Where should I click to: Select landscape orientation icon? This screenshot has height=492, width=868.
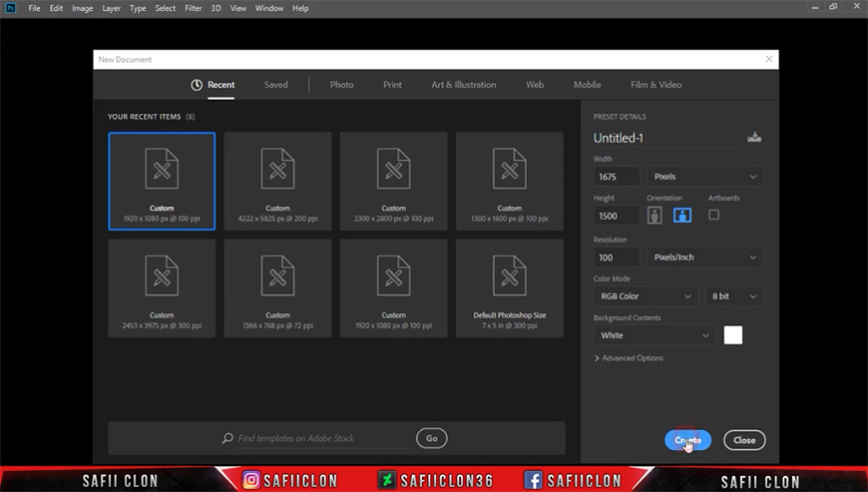[x=682, y=216]
